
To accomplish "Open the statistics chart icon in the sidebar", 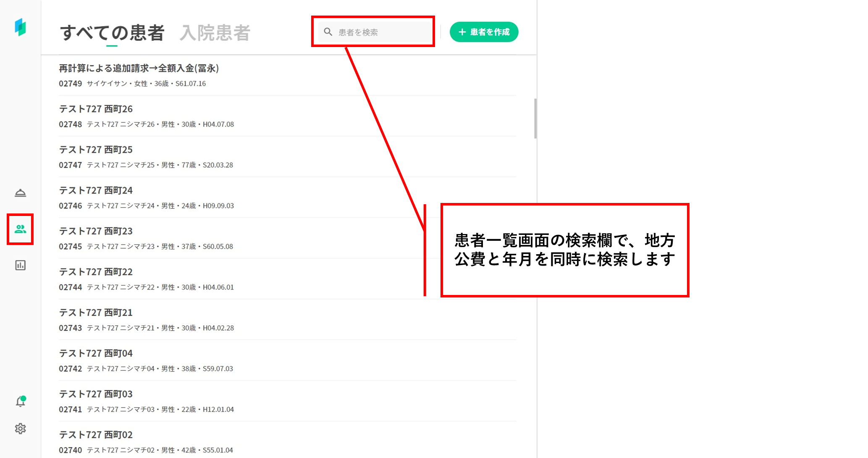I will (x=20, y=265).
